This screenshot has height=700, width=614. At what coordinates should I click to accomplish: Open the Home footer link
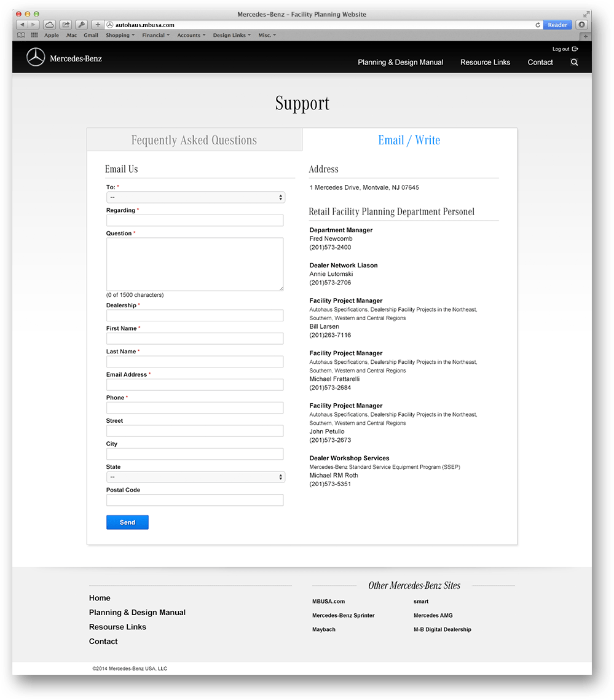coord(100,598)
